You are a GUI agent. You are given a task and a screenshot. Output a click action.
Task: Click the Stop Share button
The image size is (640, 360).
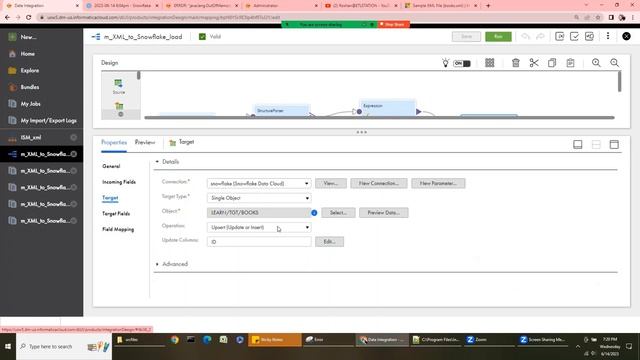pos(393,24)
